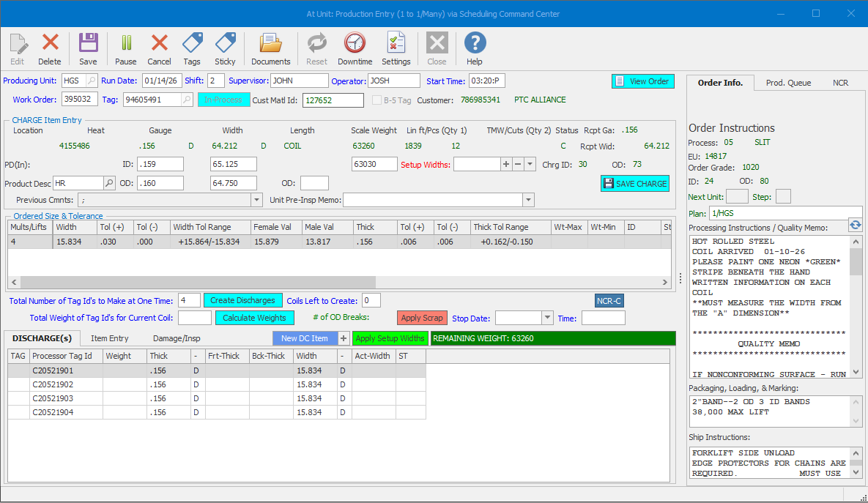Toggle the B-5 Tag checkbox
Viewport: 868px width, 503px height.
tap(377, 100)
